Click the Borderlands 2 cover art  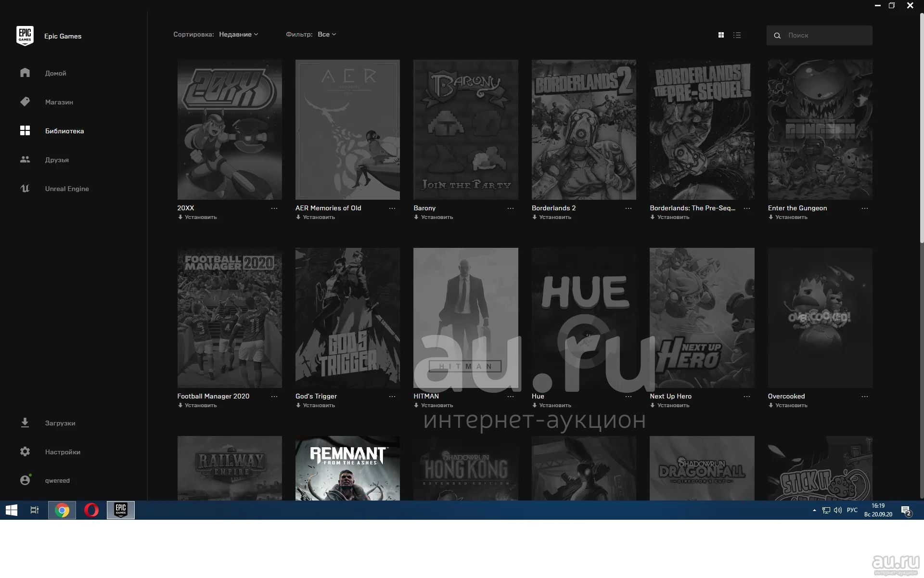(584, 129)
